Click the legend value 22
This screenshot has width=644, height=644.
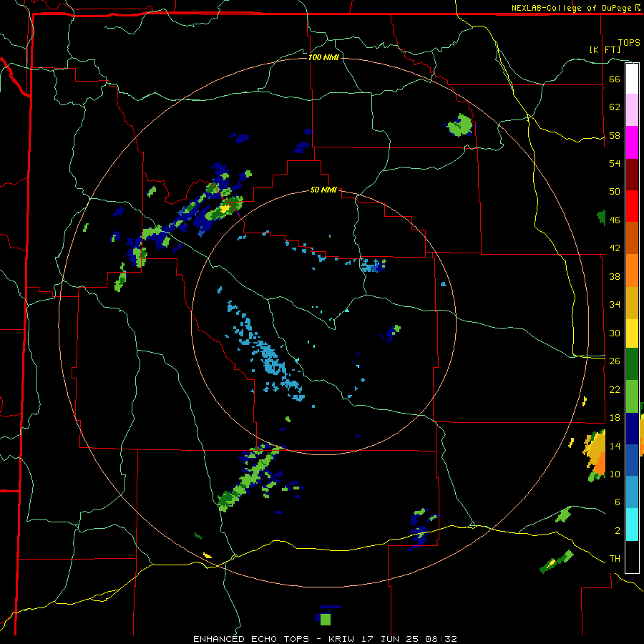(615, 389)
